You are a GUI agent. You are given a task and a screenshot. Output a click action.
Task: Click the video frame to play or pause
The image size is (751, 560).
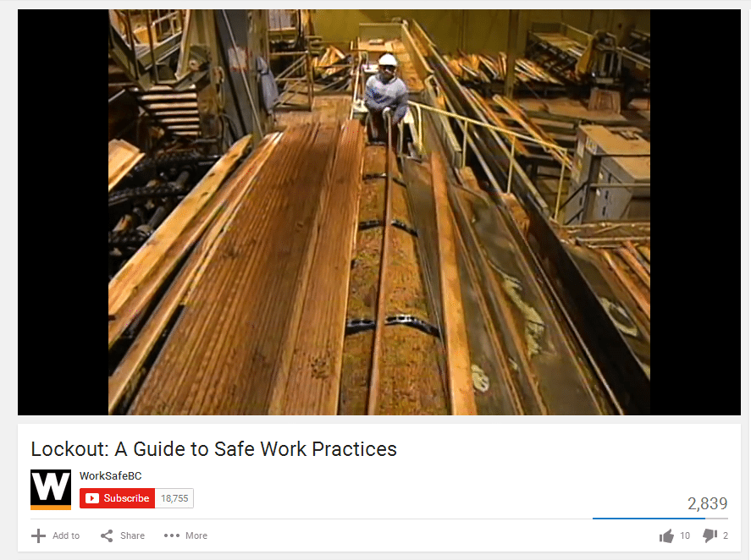378,212
